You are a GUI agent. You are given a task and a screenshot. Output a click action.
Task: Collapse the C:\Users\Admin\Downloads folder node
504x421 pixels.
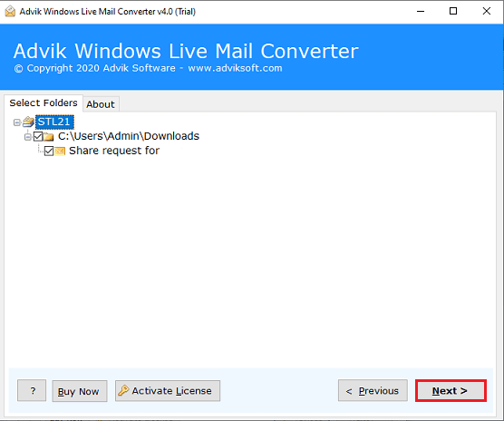27,137
